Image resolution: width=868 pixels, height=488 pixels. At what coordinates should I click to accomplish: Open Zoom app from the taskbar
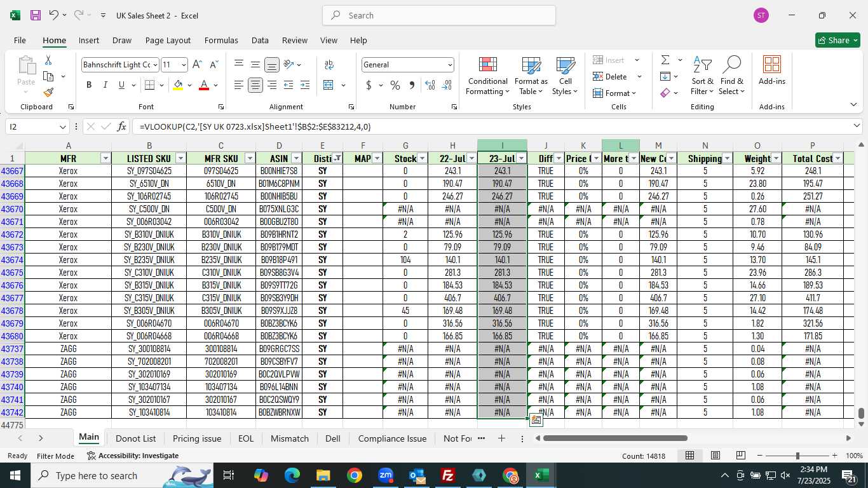(x=386, y=475)
